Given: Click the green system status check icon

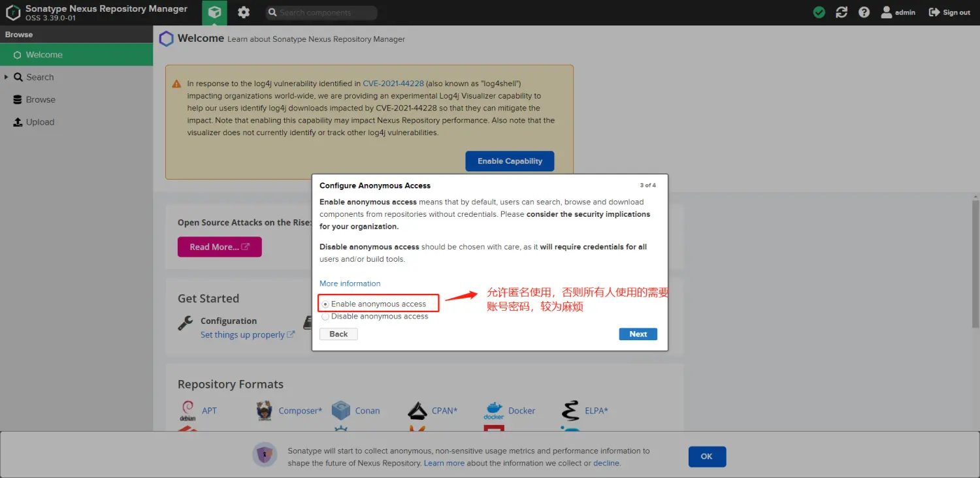Looking at the screenshot, I should click(819, 12).
